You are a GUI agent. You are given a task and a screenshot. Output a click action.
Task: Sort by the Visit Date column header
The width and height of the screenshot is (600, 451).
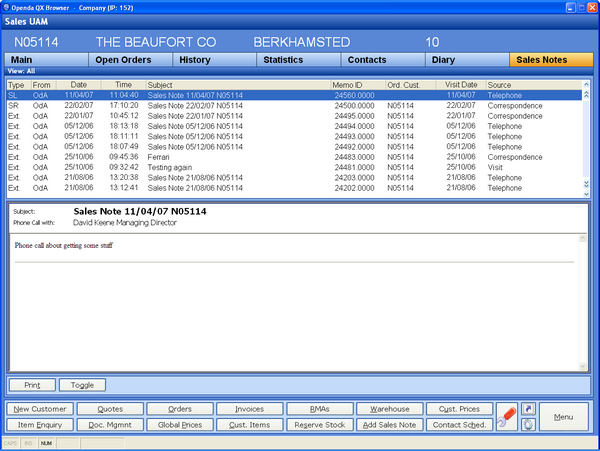coord(461,85)
